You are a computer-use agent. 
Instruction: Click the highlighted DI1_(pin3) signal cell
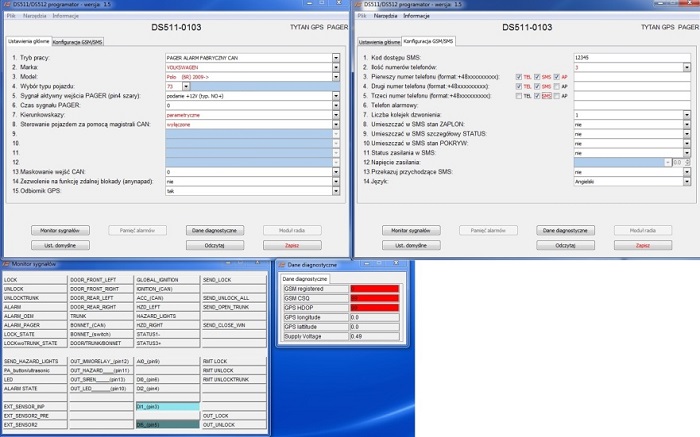coord(166,407)
